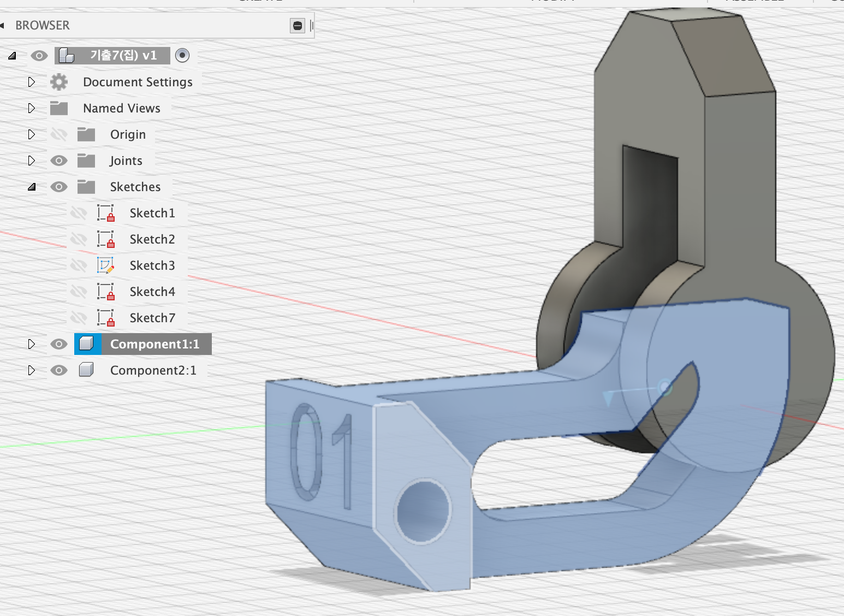
Task: Select Component2:1 label
Action: point(153,370)
